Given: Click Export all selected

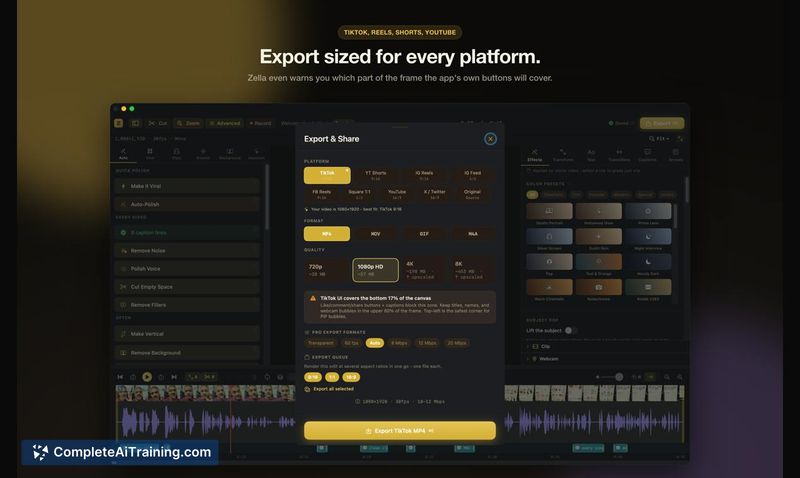Looking at the screenshot, I should (x=329, y=389).
